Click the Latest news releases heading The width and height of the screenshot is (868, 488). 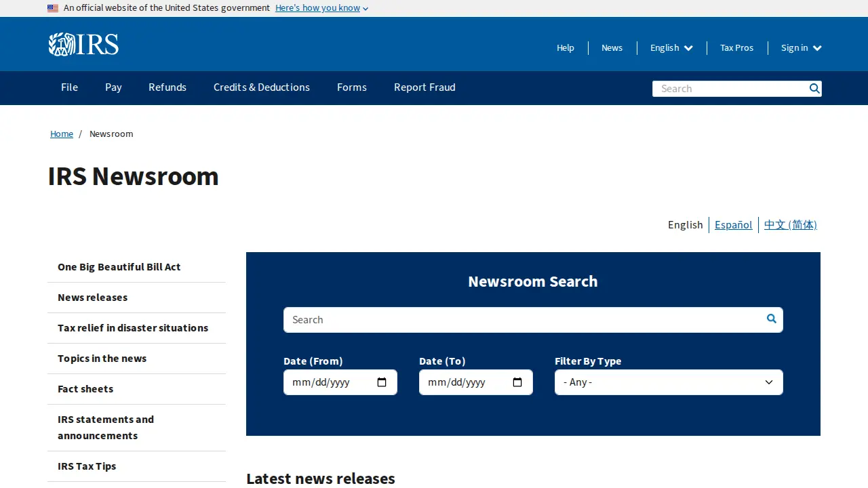[321, 479]
